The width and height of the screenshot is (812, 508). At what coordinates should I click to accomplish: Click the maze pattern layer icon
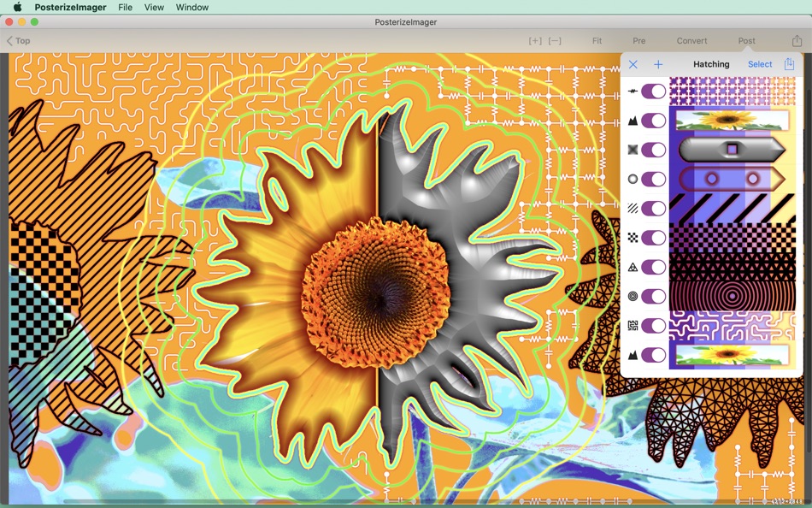(x=633, y=326)
